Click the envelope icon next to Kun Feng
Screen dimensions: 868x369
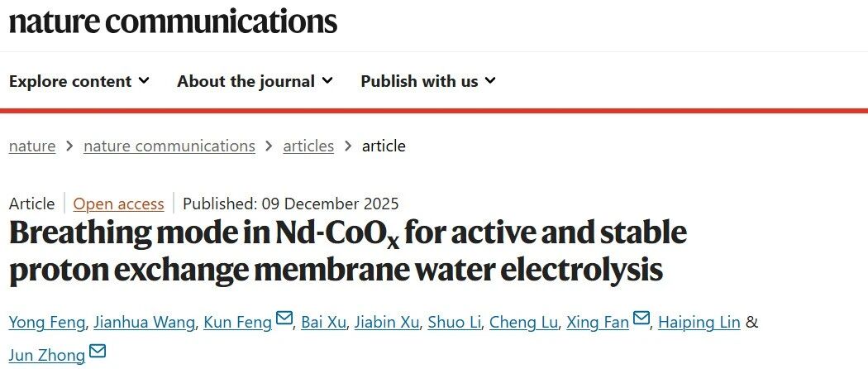click(x=284, y=319)
